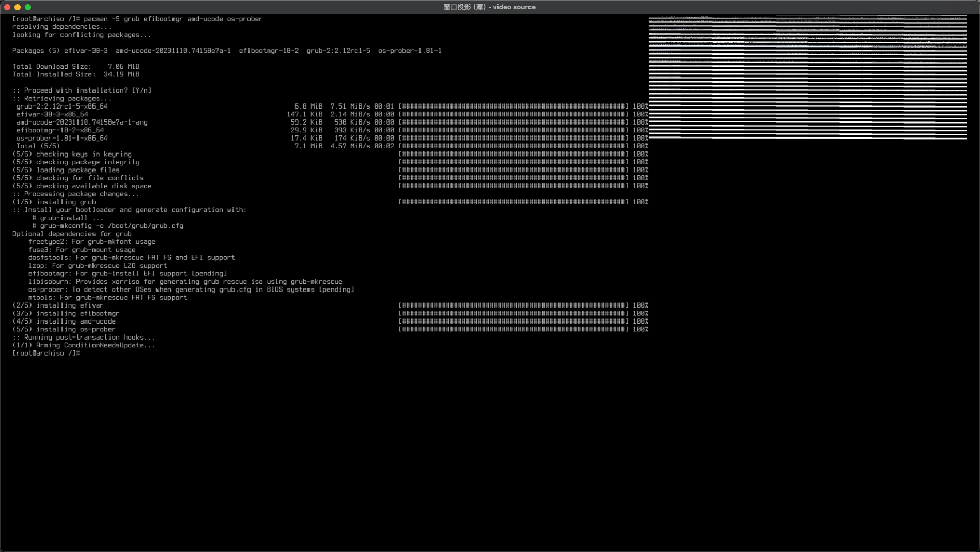Click the glitched striped region at top right
980x552 pixels.
point(808,78)
